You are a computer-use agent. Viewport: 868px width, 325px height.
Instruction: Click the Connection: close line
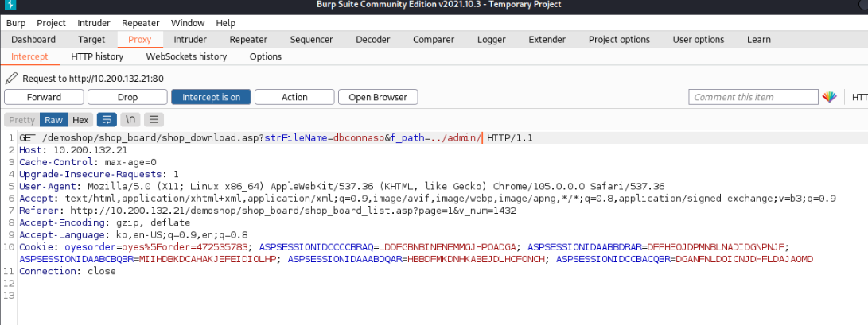coord(68,272)
